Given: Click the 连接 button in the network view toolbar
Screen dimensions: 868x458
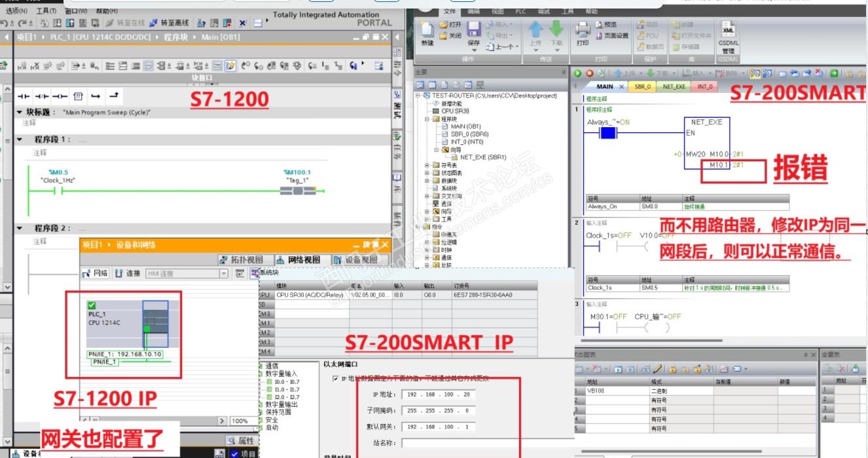Looking at the screenshot, I should (128, 274).
